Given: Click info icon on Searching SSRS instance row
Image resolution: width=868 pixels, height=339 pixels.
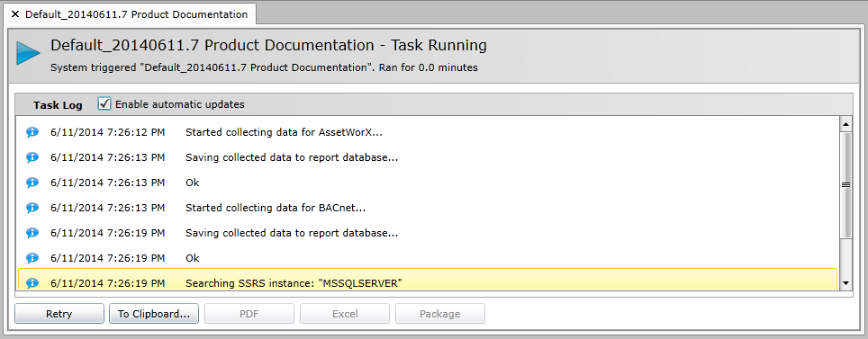Looking at the screenshot, I should click(32, 283).
